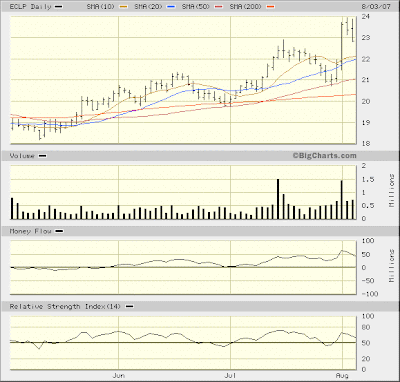Viewport: 400px width, 382px height.
Task: Click the Jun month label on time axis
Action: 119,375
